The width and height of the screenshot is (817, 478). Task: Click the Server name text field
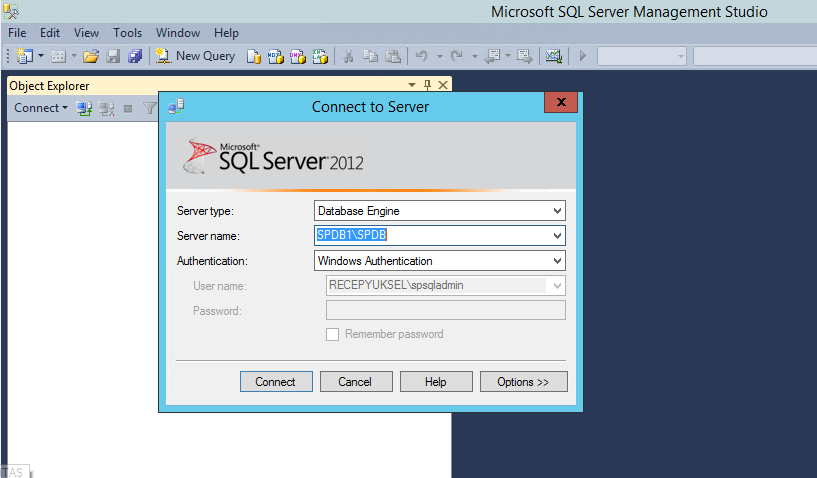[x=432, y=236]
